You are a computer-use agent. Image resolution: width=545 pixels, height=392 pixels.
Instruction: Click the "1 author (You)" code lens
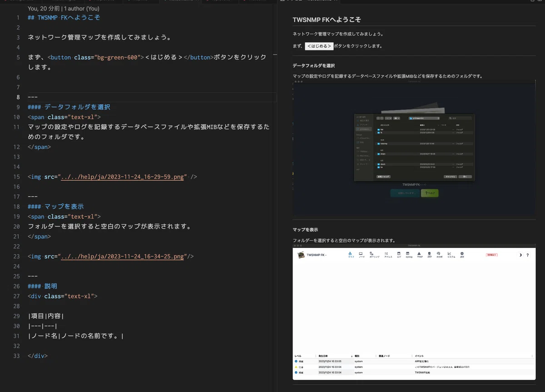[x=82, y=9]
